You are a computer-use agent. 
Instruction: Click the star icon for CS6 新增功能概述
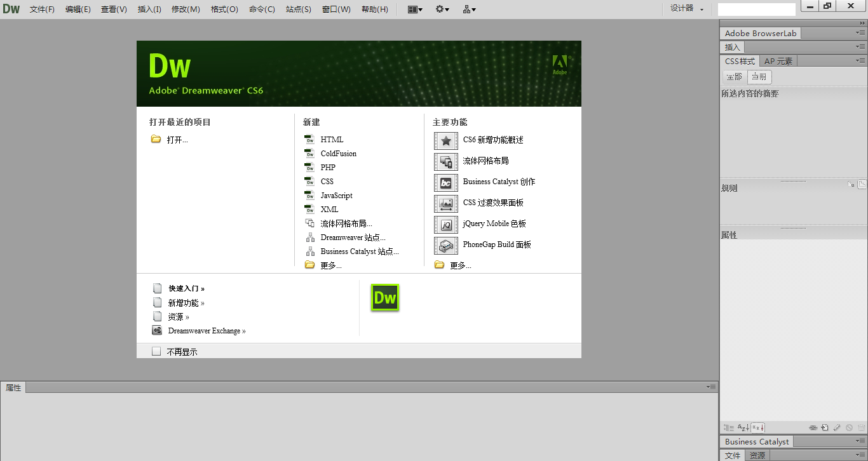[446, 141]
